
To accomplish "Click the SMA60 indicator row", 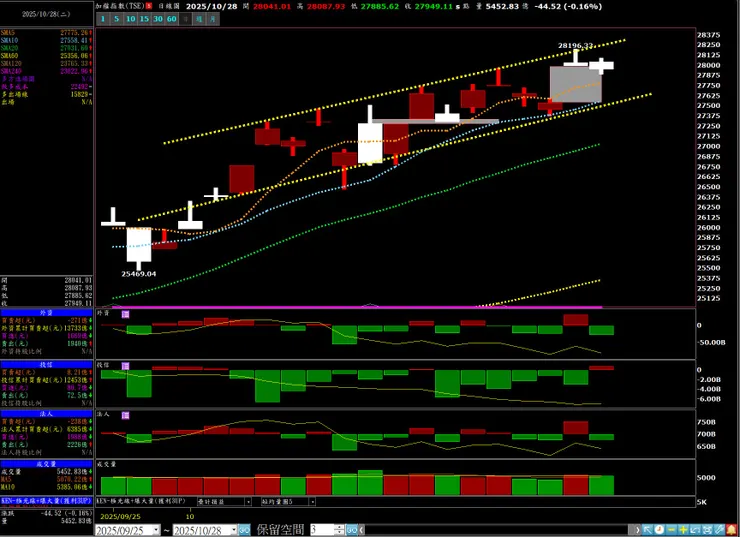I will click(46, 56).
